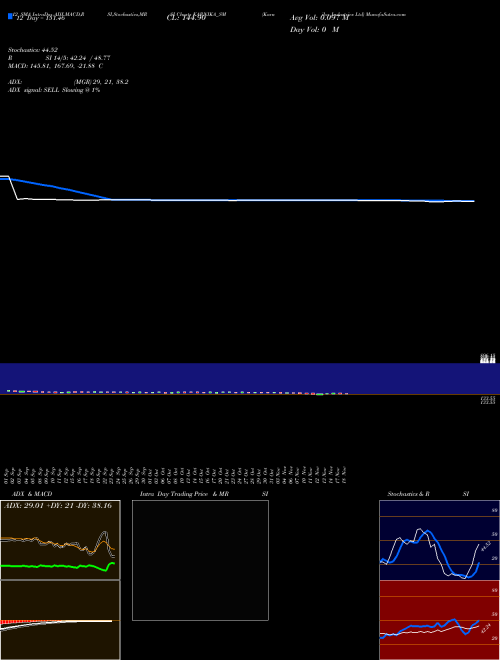Click the "Stochastics & RSI" panel title

pos(428,494)
